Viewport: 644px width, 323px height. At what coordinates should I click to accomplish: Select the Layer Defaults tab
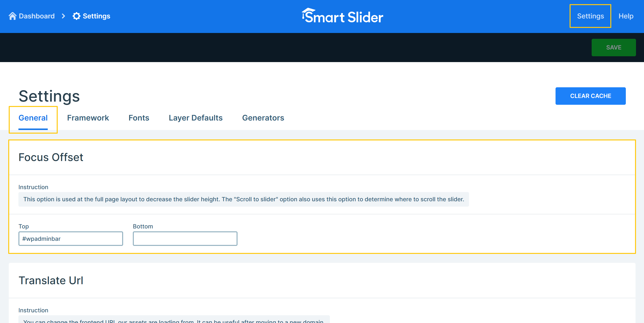point(196,118)
